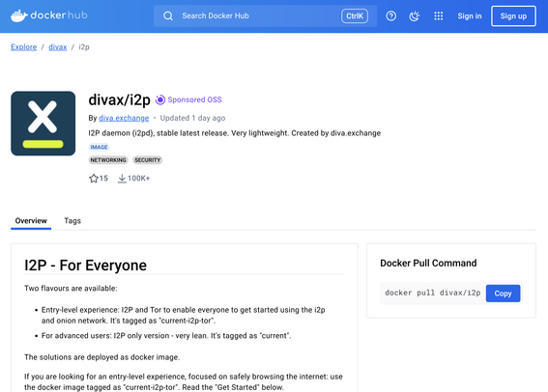Open the diva.exchange publisher link
The image size is (548, 392).
coord(124,118)
